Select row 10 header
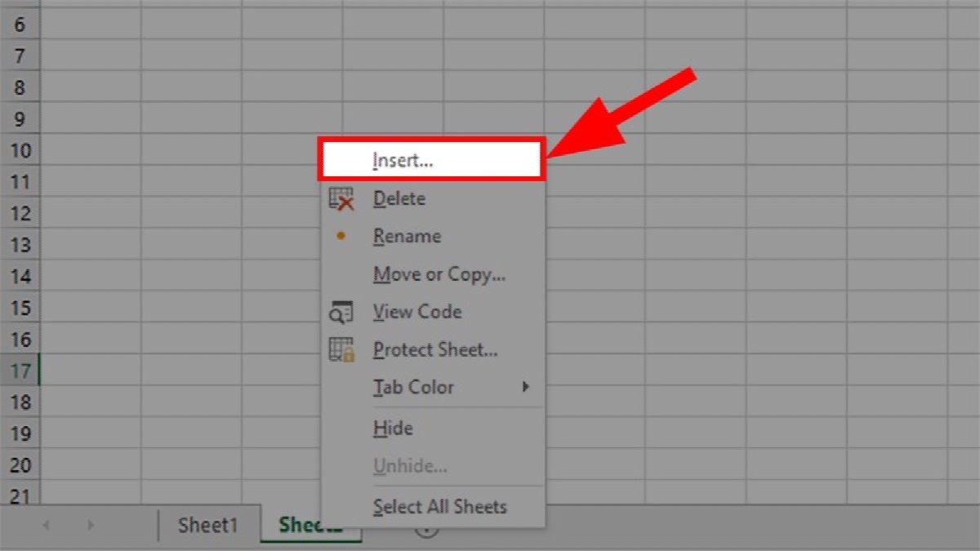The height and width of the screenshot is (551, 980). (20, 151)
